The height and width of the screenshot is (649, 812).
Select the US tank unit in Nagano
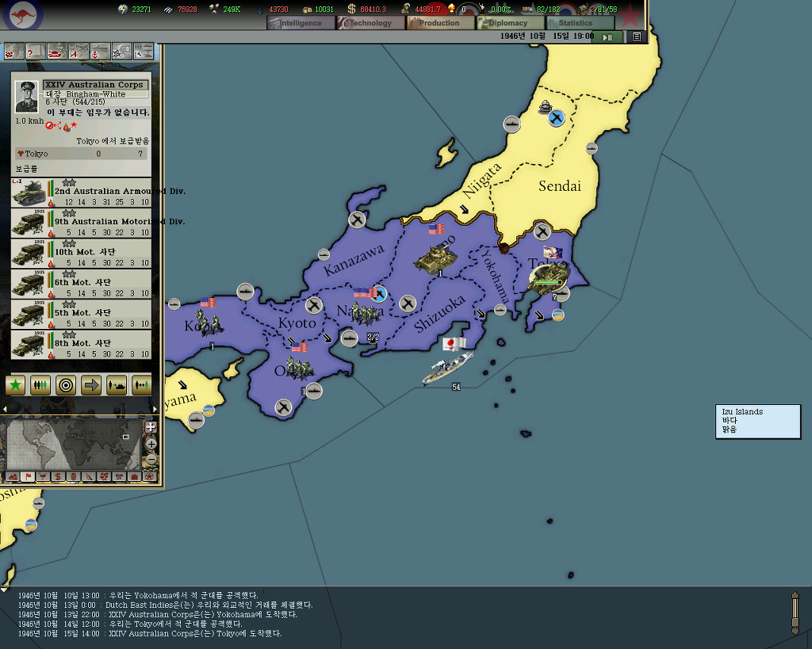pos(435,259)
